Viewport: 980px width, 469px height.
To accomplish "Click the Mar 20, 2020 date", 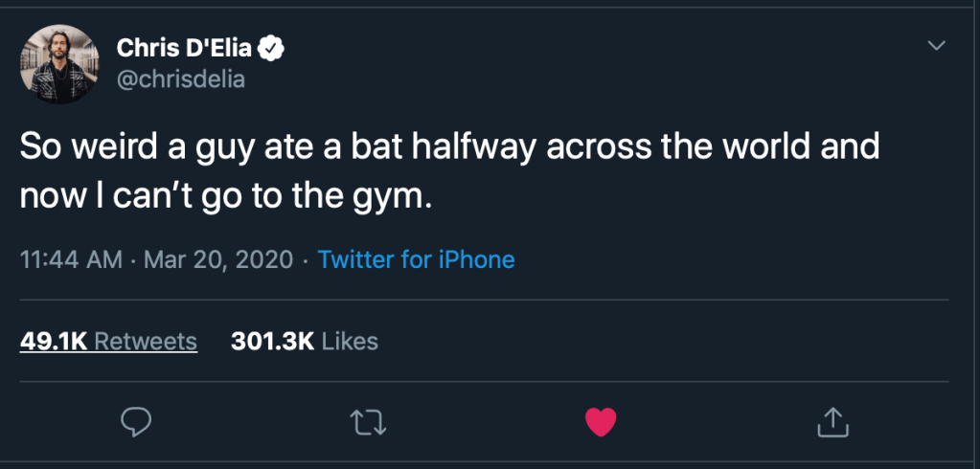I will point(217,259).
